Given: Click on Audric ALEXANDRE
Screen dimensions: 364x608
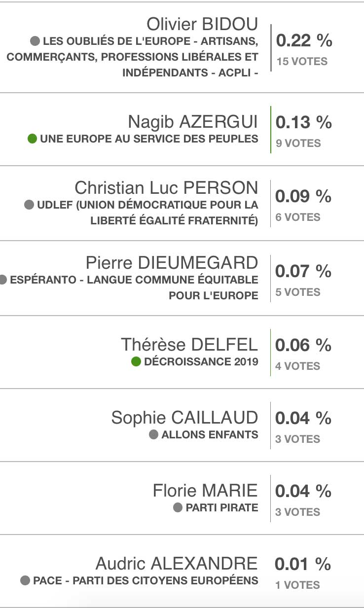Looking at the screenshot, I should point(177,563).
